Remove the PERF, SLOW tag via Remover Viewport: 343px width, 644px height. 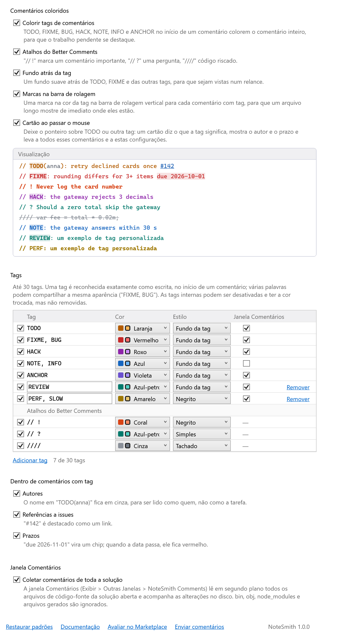[x=298, y=399]
